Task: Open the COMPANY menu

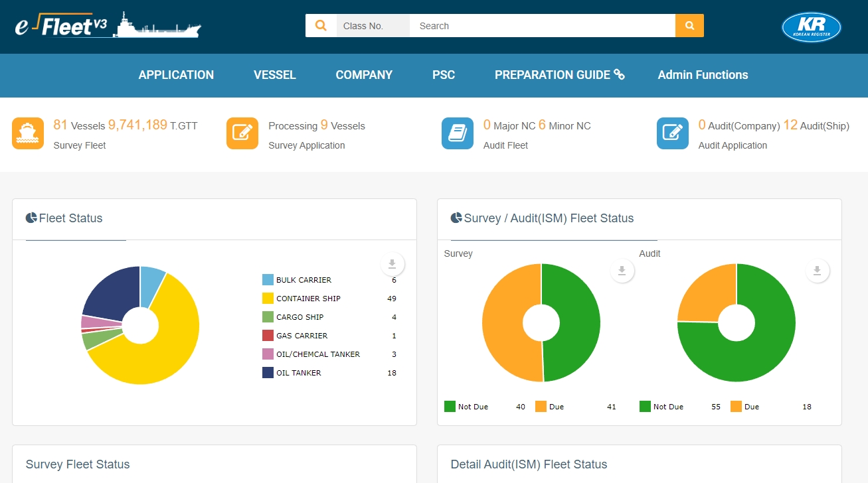Action: coord(364,75)
